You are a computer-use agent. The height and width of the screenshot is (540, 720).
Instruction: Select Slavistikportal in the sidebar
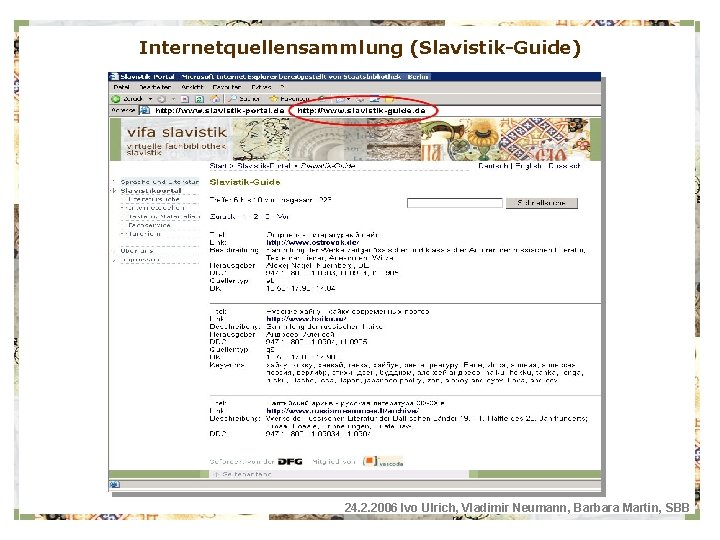pos(151,191)
